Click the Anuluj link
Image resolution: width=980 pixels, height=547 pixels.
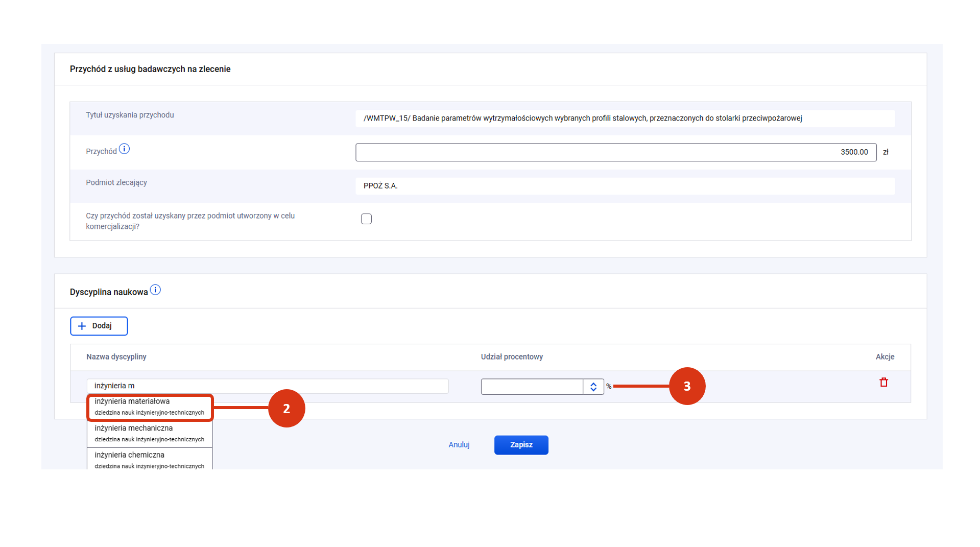[459, 445]
